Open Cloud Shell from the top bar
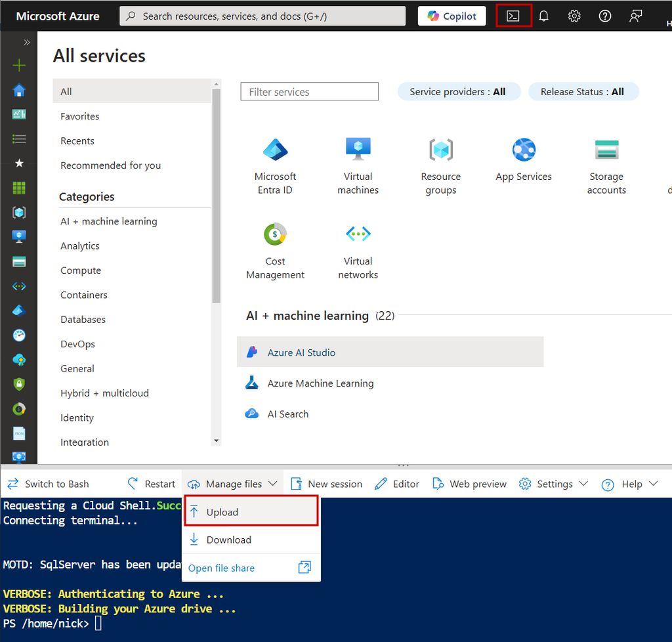672x642 pixels. [513, 16]
